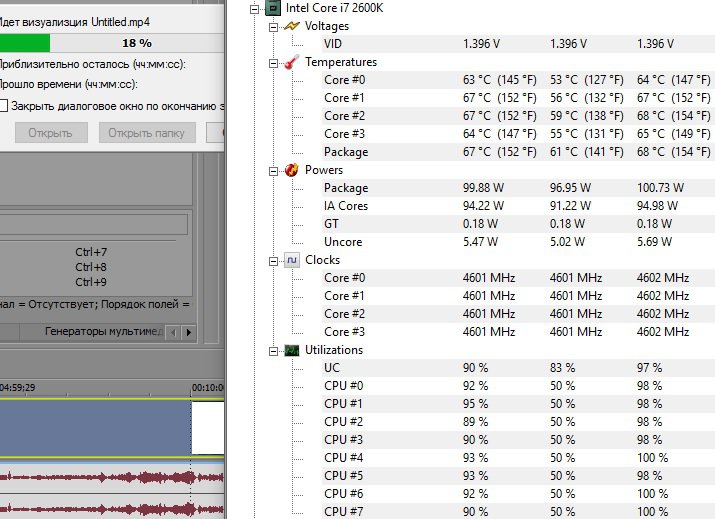Select the CPU #3 utilization row

point(519,440)
